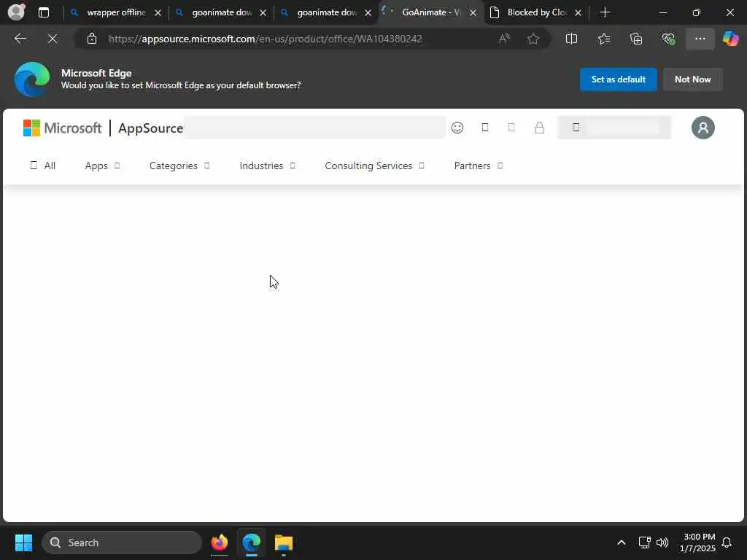Click Microsoft Edge taskbar icon
Screen dimensions: 747x560
[x=251, y=542]
